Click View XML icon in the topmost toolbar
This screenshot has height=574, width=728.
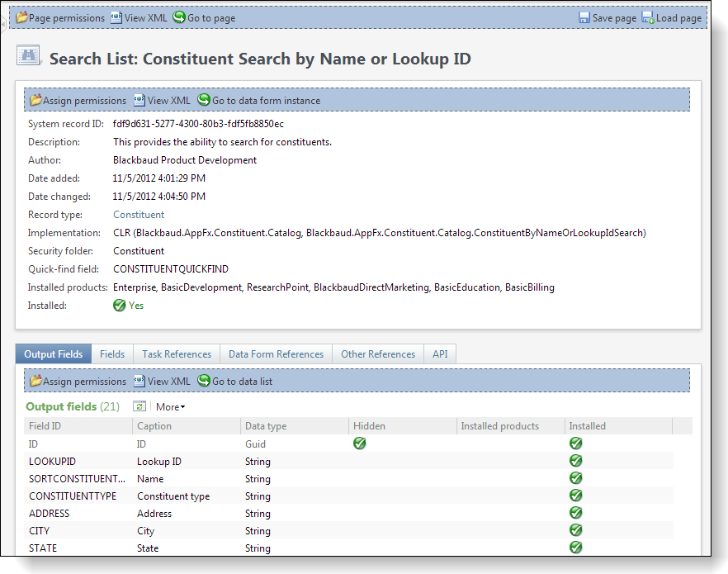pyautogui.click(x=116, y=17)
